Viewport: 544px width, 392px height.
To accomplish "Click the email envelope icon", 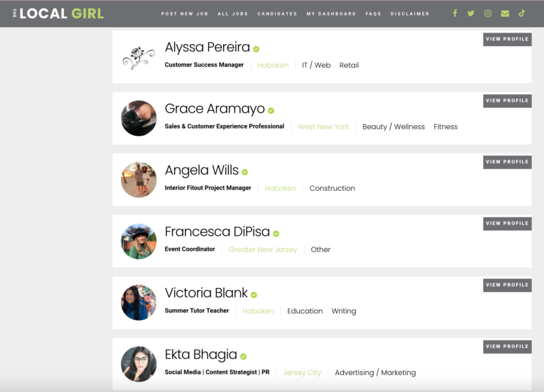I will click(505, 14).
